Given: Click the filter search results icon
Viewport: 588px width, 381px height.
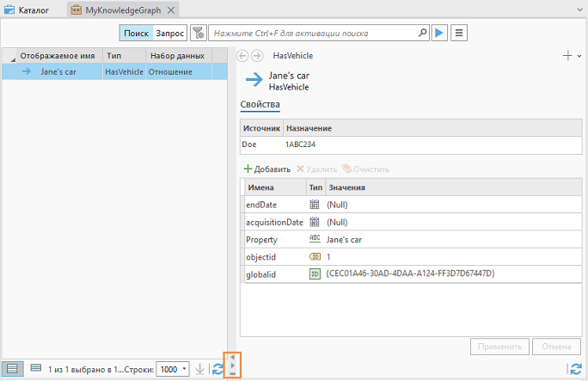Looking at the screenshot, I should (198, 33).
